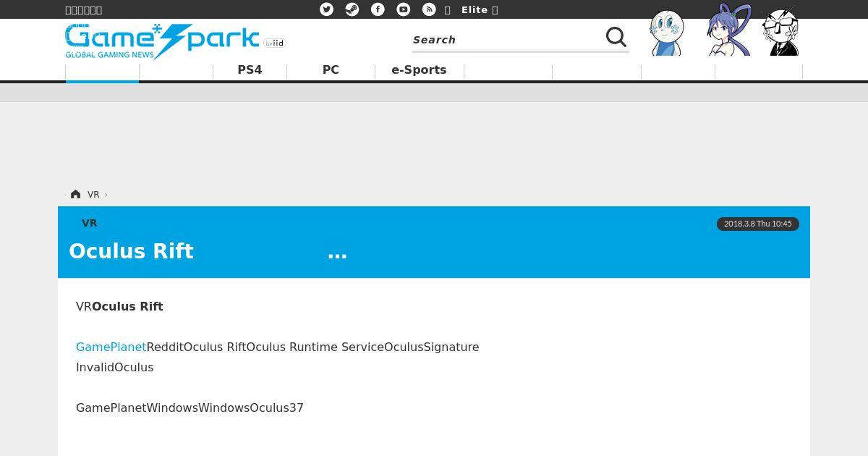
Task: Open the PS4 navigation tab
Action: coord(250,70)
